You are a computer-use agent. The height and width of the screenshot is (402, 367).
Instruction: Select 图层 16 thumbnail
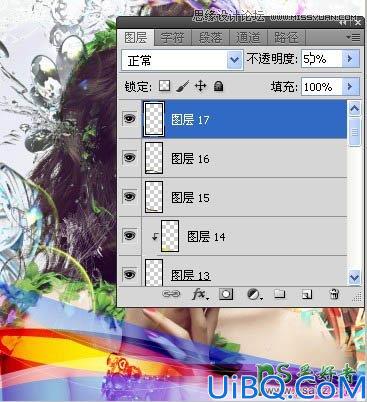[154, 158]
